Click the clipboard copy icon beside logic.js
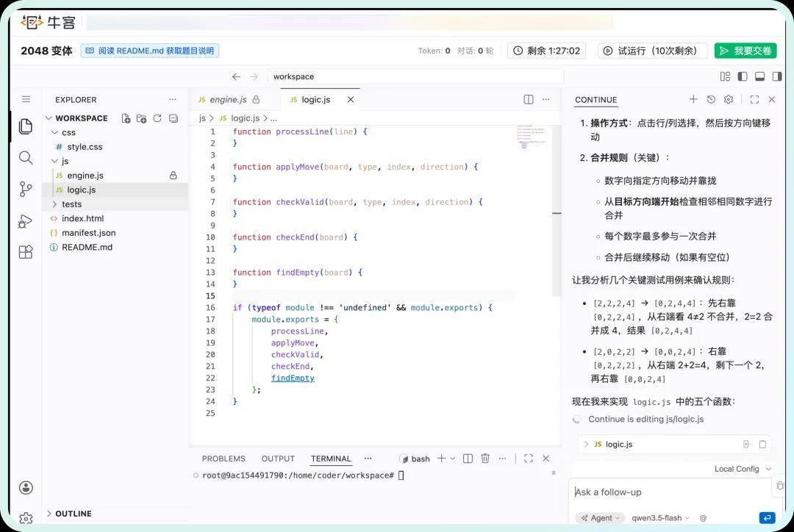Screen dimensions: 794x532 pos(762,444)
